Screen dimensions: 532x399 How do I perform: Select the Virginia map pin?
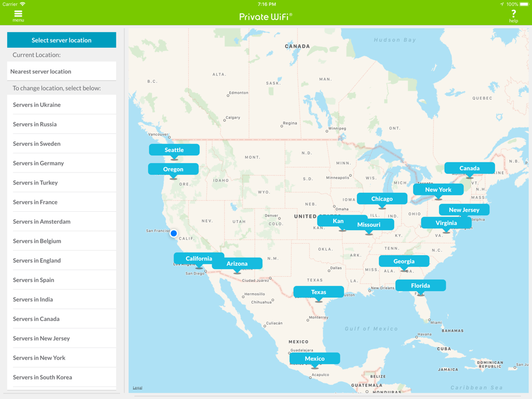click(446, 223)
